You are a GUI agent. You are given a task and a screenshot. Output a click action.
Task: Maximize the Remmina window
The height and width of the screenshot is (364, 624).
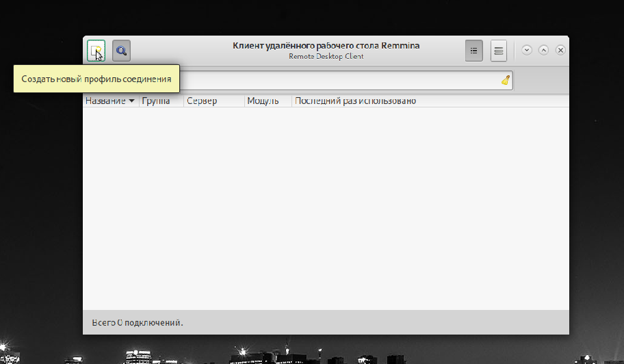[x=544, y=50]
